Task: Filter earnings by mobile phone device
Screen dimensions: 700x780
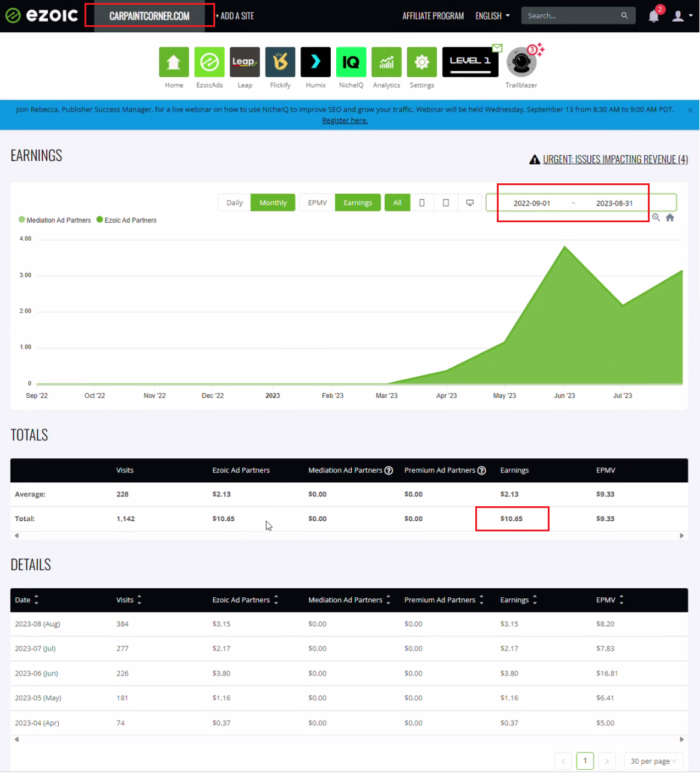Action: [422, 203]
